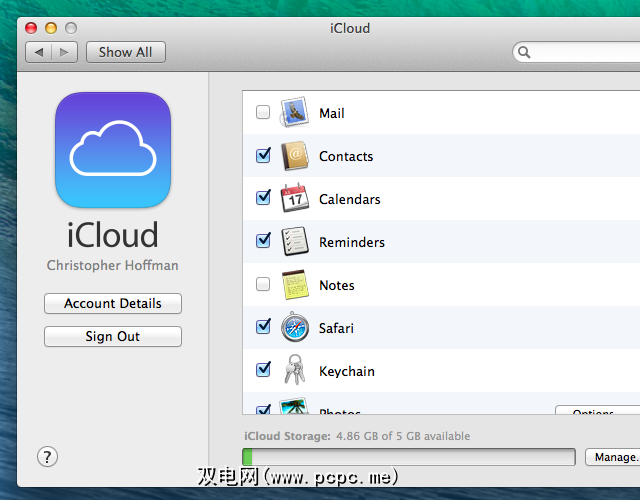Screen dimensions: 640x500
Task: Click the Reminders list icon
Action: tap(294, 242)
